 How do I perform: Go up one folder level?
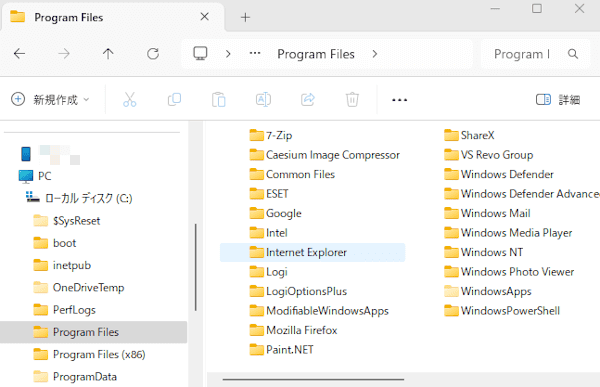[108, 54]
